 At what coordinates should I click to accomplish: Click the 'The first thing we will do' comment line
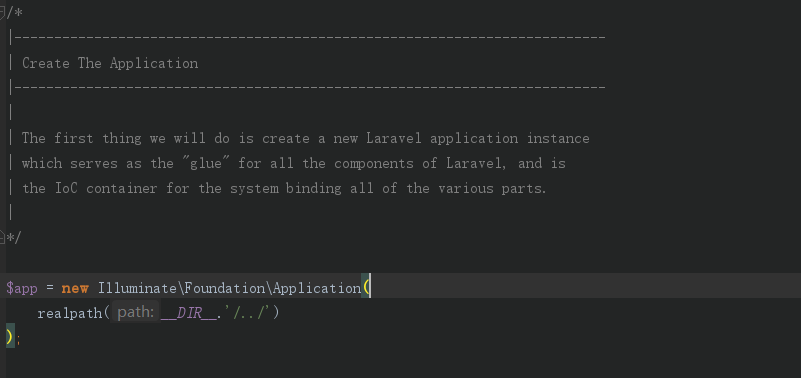pos(305,138)
